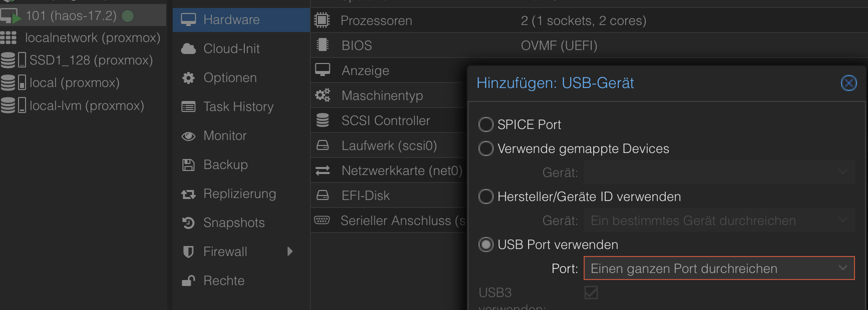Image resolution: width=868 pixels, height=310 pixels.
Task: Click the Optionen gear icon
Action: [x=188, y=77]
